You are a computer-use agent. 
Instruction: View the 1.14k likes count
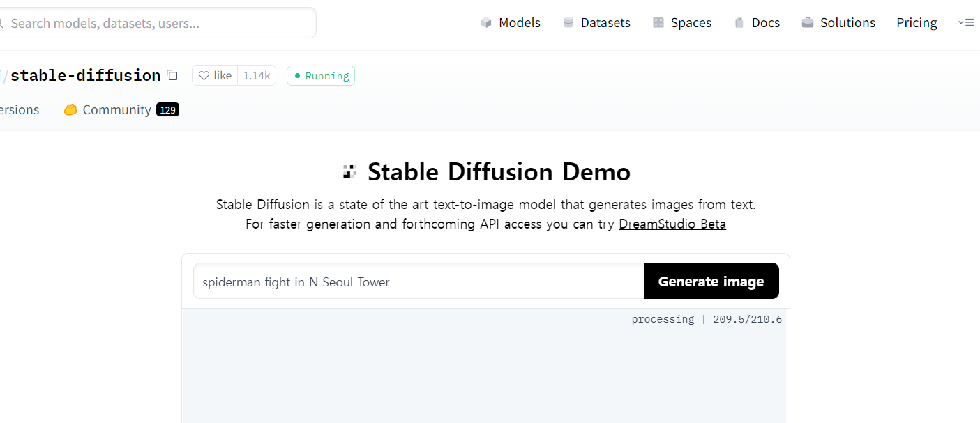257,75
